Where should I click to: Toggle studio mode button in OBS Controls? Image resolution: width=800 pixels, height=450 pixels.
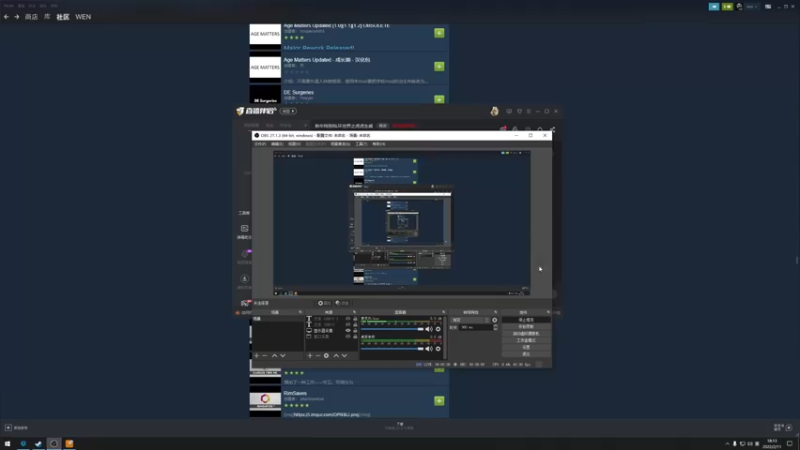point(526,340)
